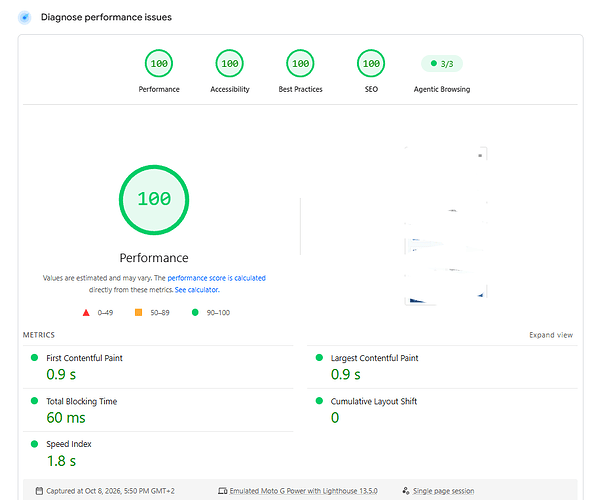Toggle Expand view for metrics
611x500 pixels.
551,335
